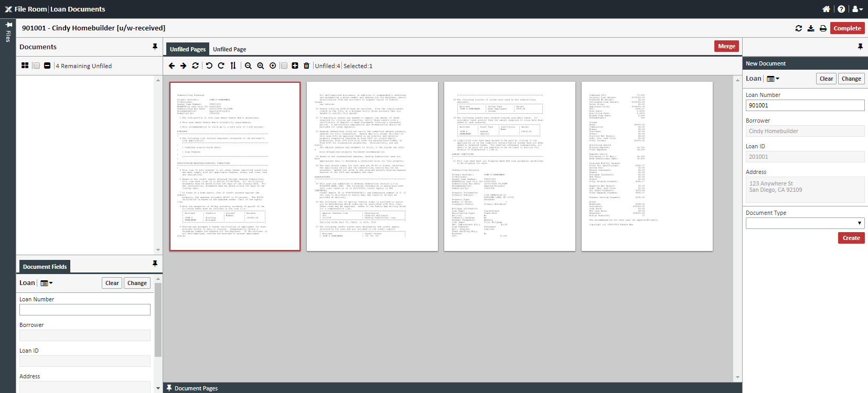Click the download icon in header
The height and width of the screenshot is (393, 868).
click(811, 28)
